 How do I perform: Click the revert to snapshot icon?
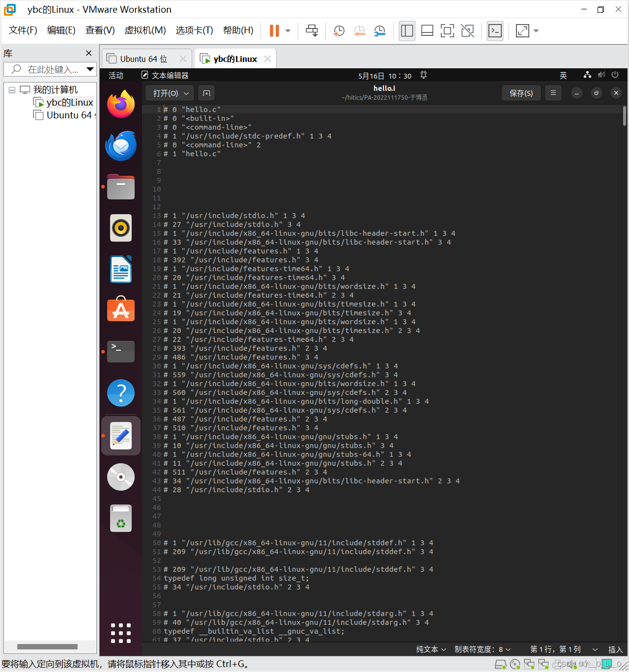(359, 30)
